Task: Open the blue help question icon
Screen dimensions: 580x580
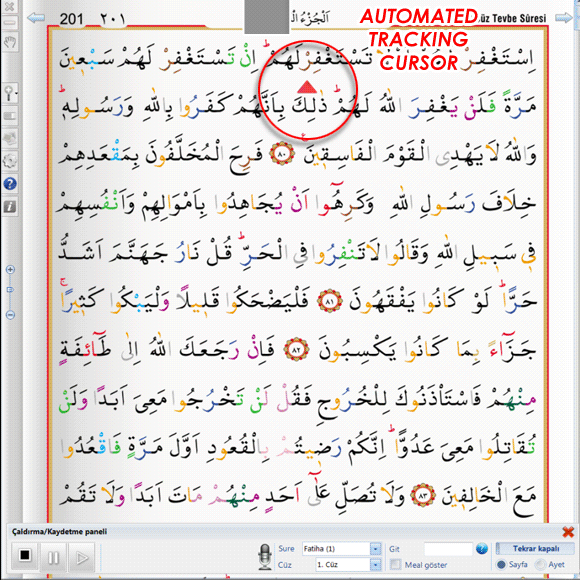Action: (x=10, y=183)
